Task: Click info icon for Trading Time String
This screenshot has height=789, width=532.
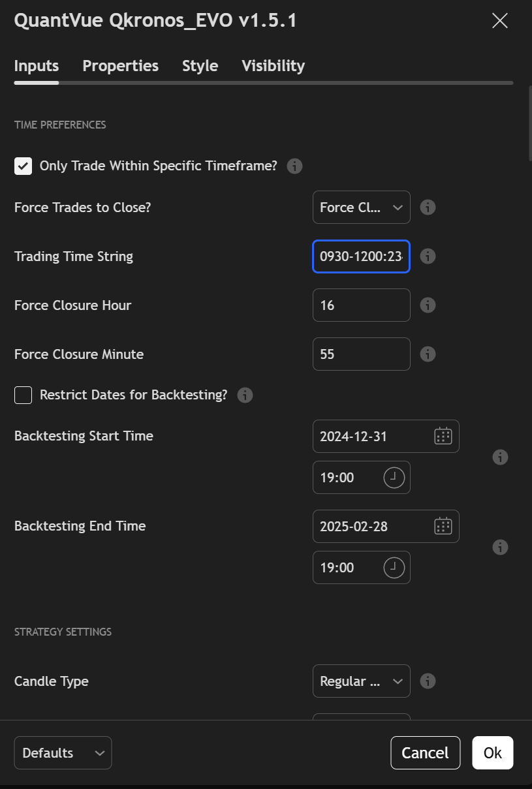Action: (x=428, y=256)
